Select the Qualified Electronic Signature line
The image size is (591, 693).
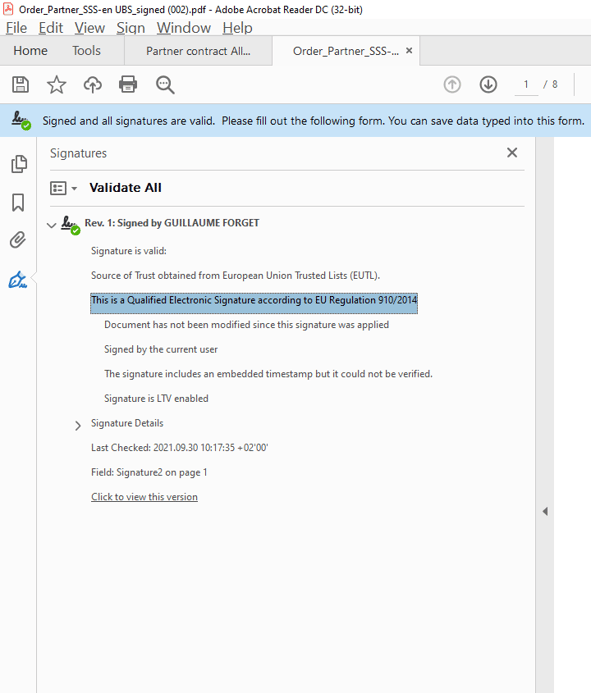click(x=254, y=303)
